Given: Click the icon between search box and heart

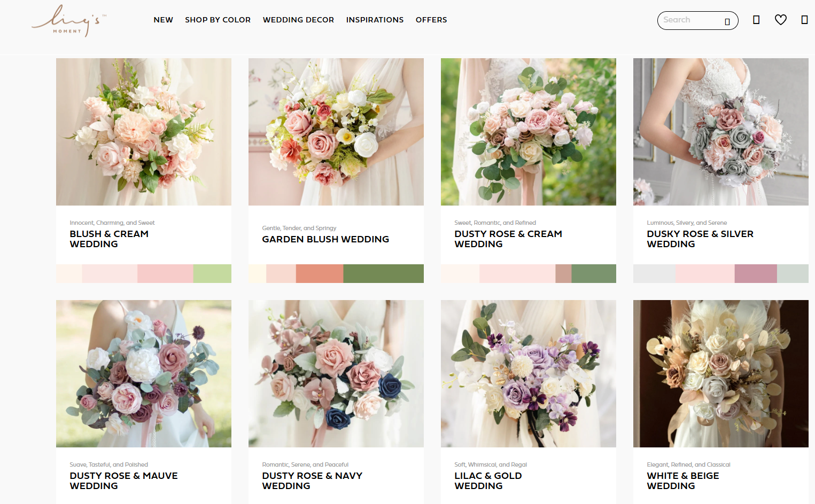Looking at the screenshot, I should [x=756, y=20].
